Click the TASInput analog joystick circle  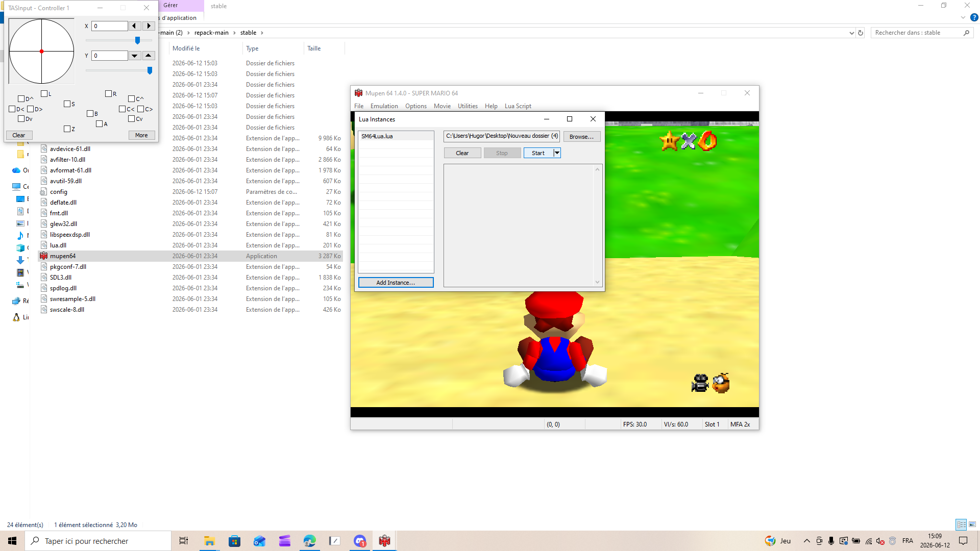tap(42, 52)
